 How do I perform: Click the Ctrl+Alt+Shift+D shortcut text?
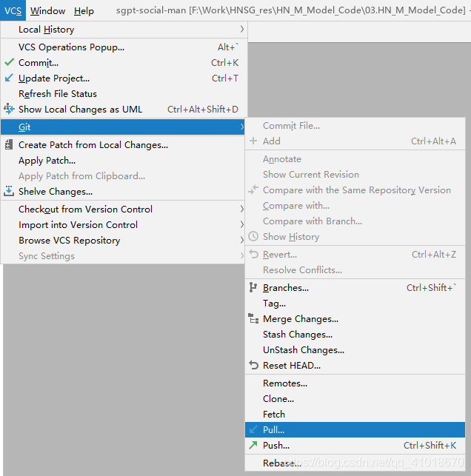[203, 109]
